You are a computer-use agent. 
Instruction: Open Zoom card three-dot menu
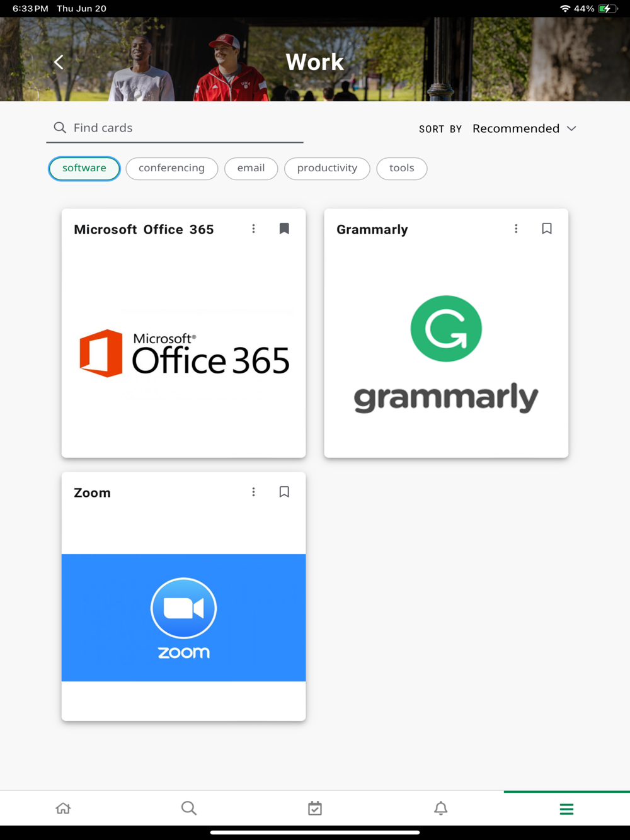[x=253, y=492]
